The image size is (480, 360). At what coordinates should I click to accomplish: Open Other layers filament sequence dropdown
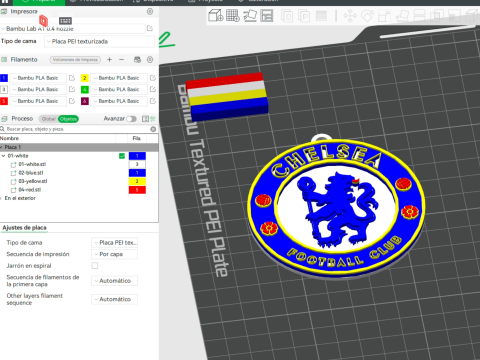115,299
